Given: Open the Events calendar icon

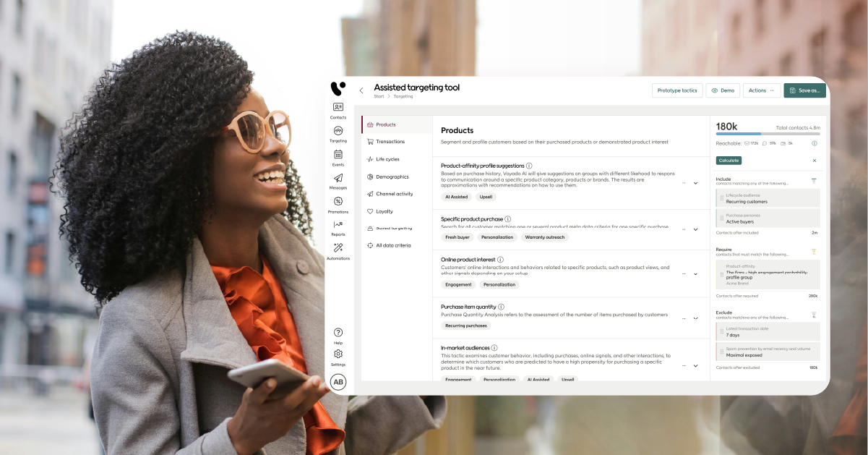Looking at the screenshot, I should click(x=338, y=155).
